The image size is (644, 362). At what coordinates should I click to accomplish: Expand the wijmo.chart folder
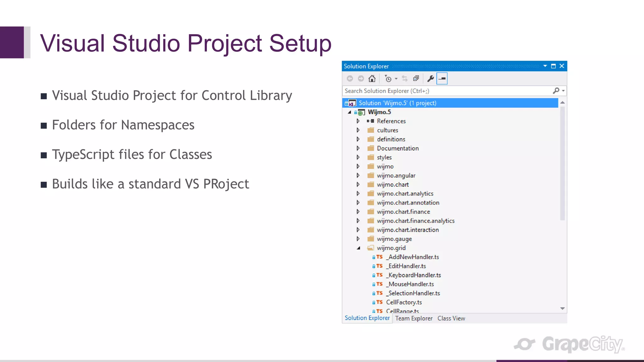click(x=358, y=184)
